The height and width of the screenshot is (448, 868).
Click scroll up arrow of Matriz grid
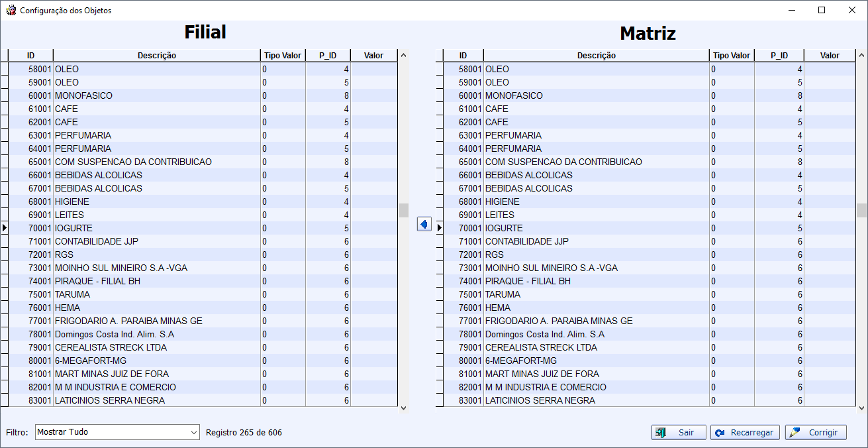861,56
